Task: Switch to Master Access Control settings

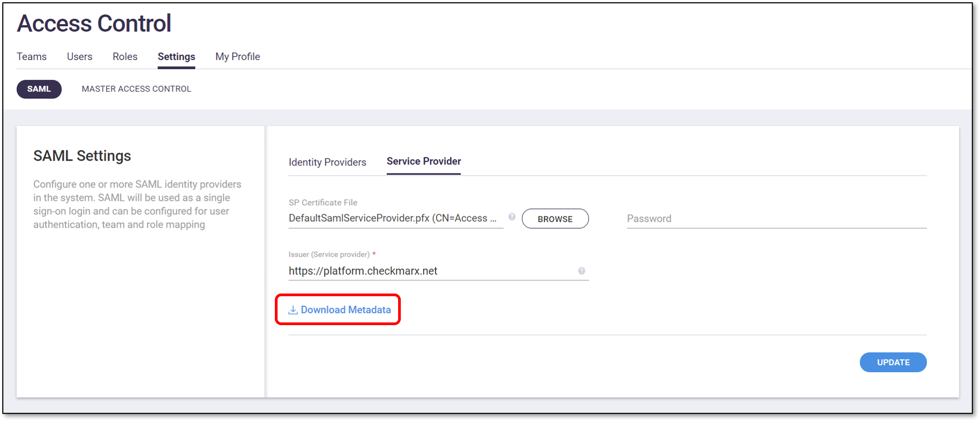Action: coord(136,89)
